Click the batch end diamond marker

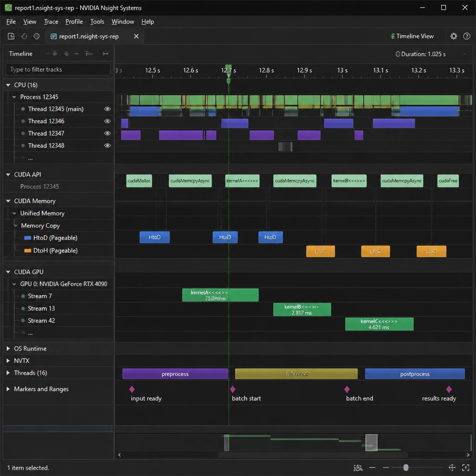point(347,389)
